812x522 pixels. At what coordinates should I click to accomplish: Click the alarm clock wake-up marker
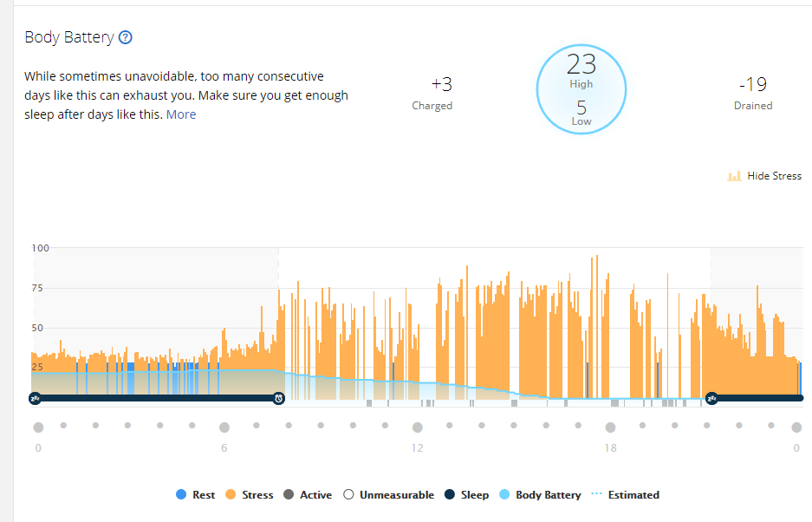pyautogui.click(x=278, y=398)
